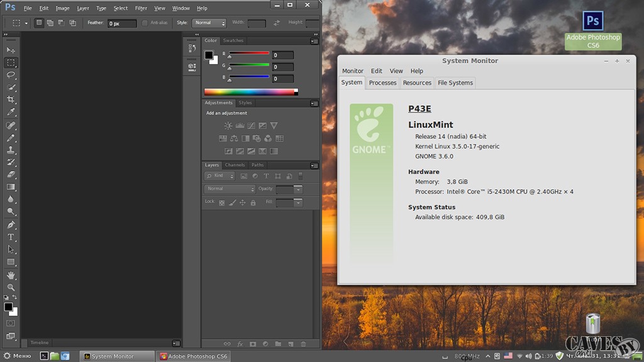This screenshot has width=644, height=362.
Task: Open the History panel icon
Action: [192, 48]
